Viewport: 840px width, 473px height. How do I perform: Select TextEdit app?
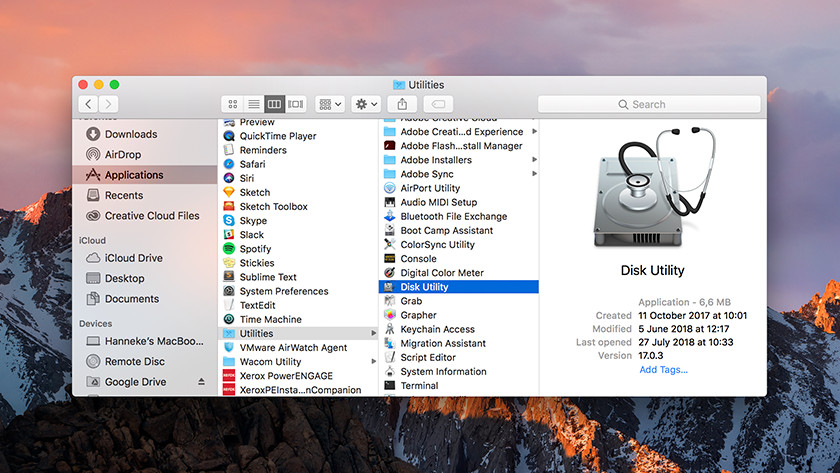click(298, 305)
